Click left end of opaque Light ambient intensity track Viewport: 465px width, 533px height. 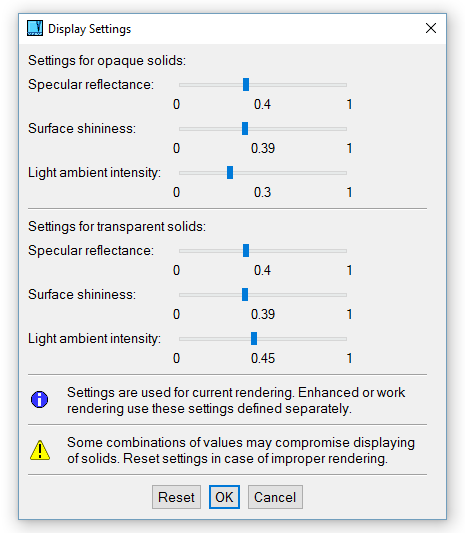tap(182, 173)
